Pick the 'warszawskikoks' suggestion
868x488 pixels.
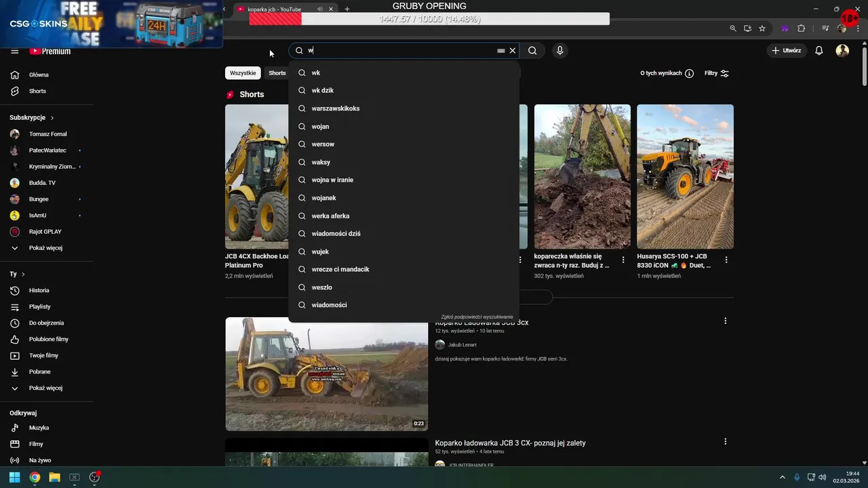[x=403, y=108]
